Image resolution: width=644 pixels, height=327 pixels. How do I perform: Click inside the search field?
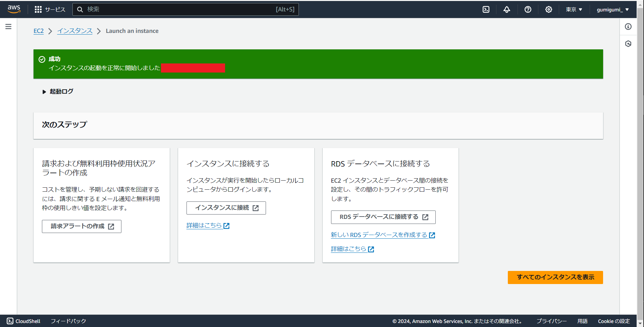coord(186,9)
